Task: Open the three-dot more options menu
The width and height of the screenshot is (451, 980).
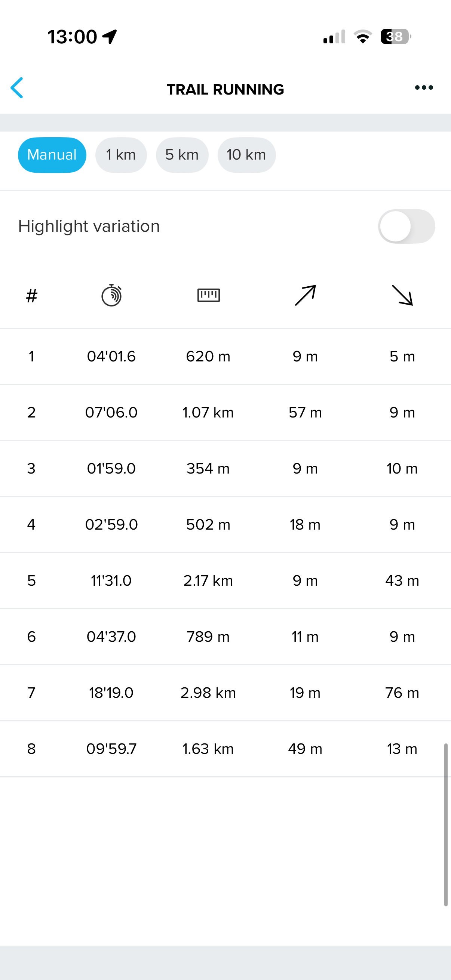Action: tap(424, 88)
